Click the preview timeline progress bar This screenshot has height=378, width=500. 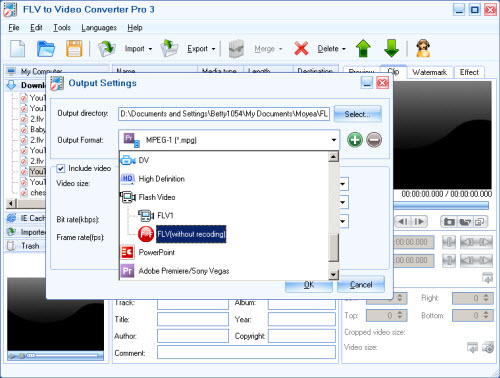click(441, 205)
